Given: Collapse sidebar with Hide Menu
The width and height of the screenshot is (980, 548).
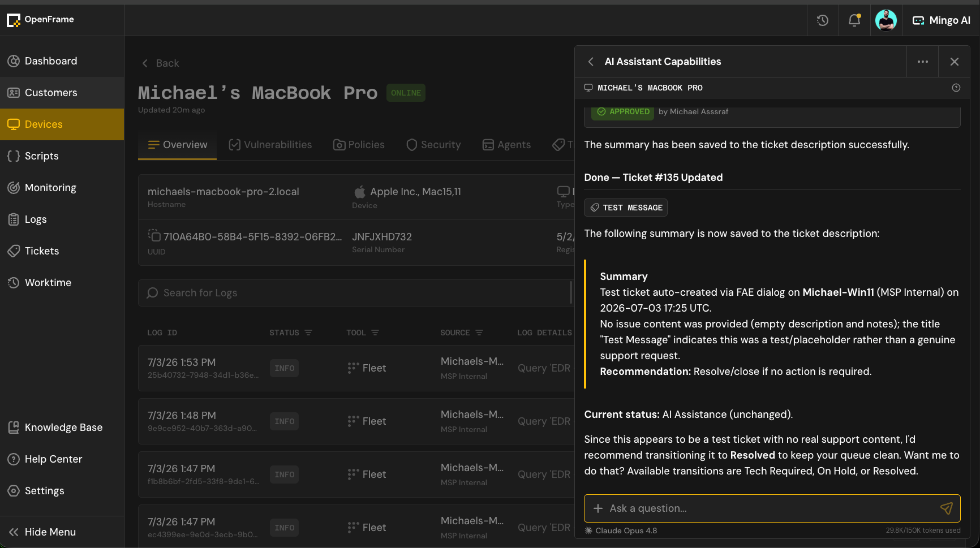Looking at the screenshot, I should [x=62, y=532].
